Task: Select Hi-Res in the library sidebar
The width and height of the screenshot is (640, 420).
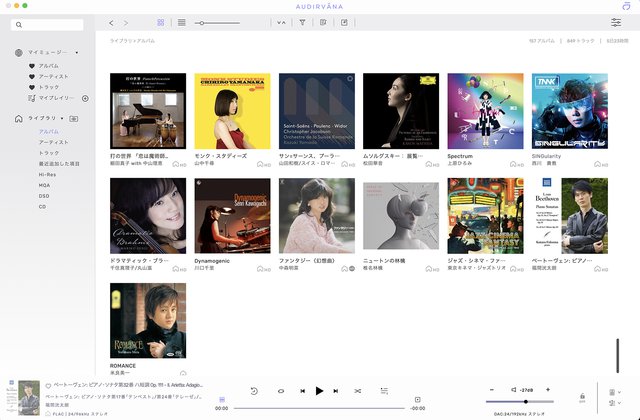Action: tap(47, 174)
